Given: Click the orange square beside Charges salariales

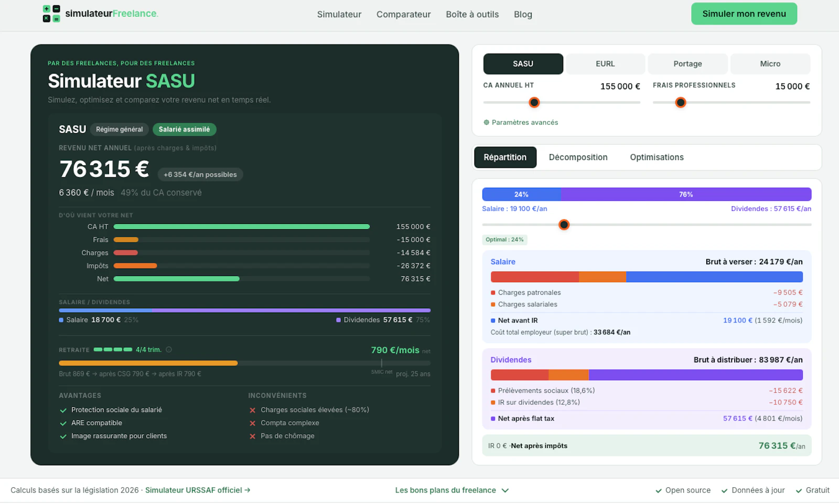Looking at the screenshot, I should coord(493,304).
